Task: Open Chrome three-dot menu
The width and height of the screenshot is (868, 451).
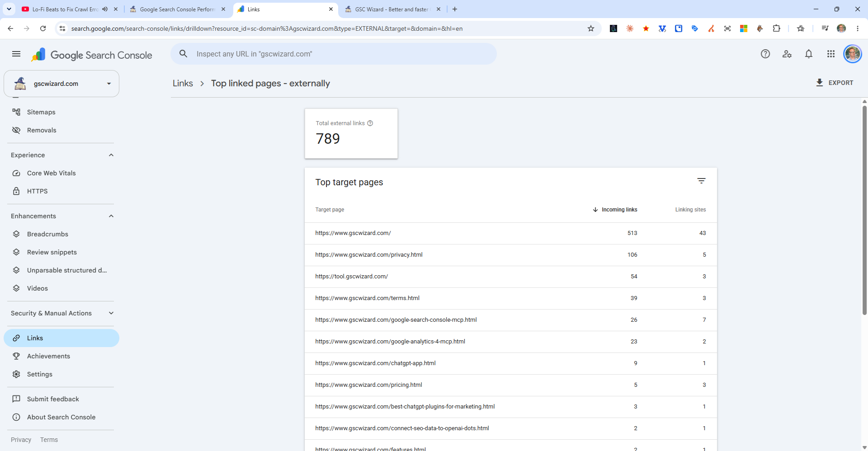Action: click(x=858, y=28)
